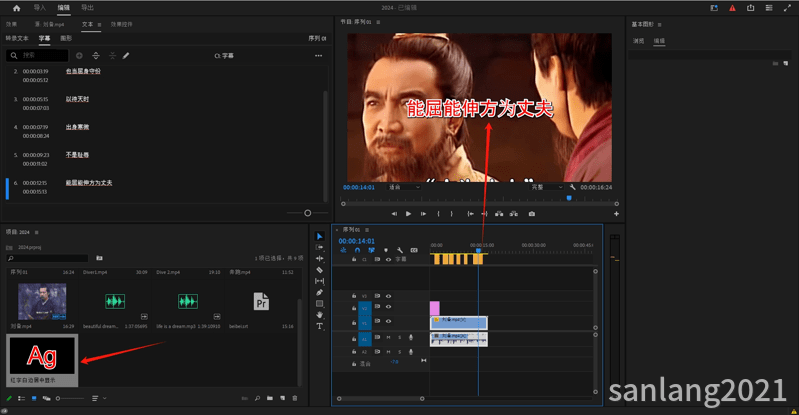The image size is (799, 415).
Task: Choose the Ripple Edit tool
Action: [x=319, y=258]
